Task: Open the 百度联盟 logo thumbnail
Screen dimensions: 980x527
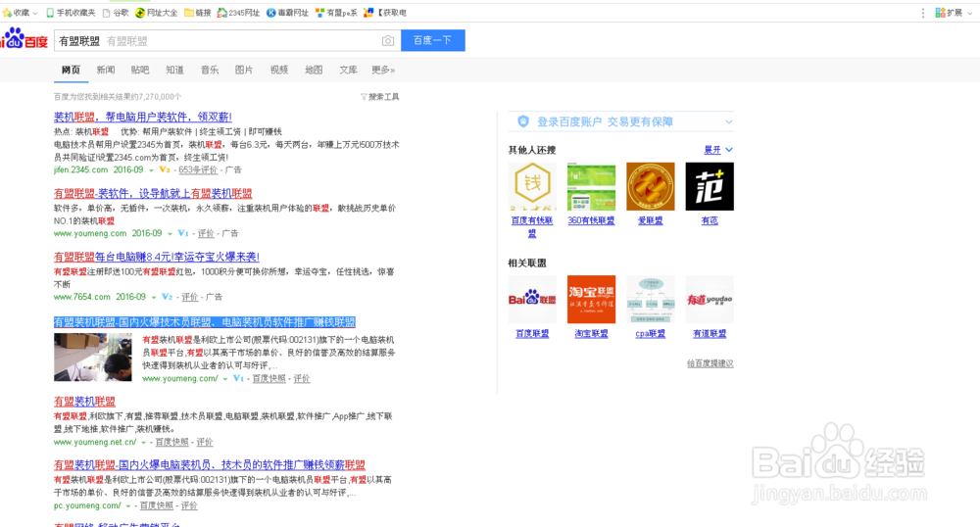Action: pos(532,300)
